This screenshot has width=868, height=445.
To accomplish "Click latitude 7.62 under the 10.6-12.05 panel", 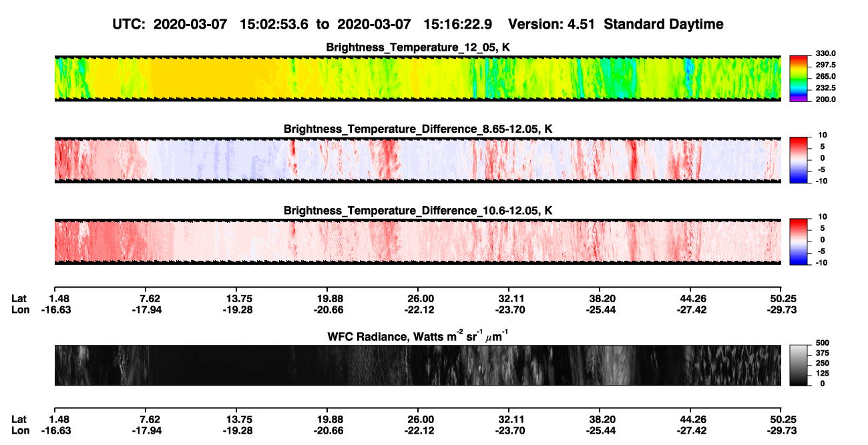I will point(145,298).
